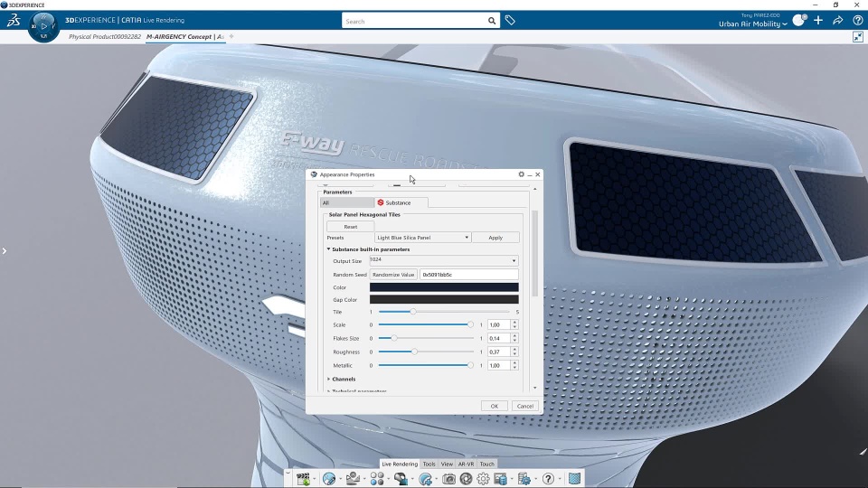
Task: Select the All parameters tab
Action: (347, 202)
